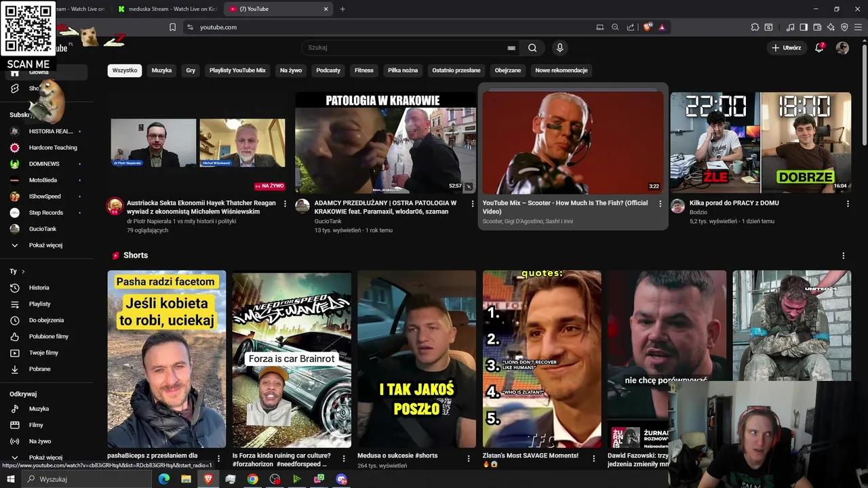Open Step Records subscription channel
868x488 pixels.
[47, 212]
